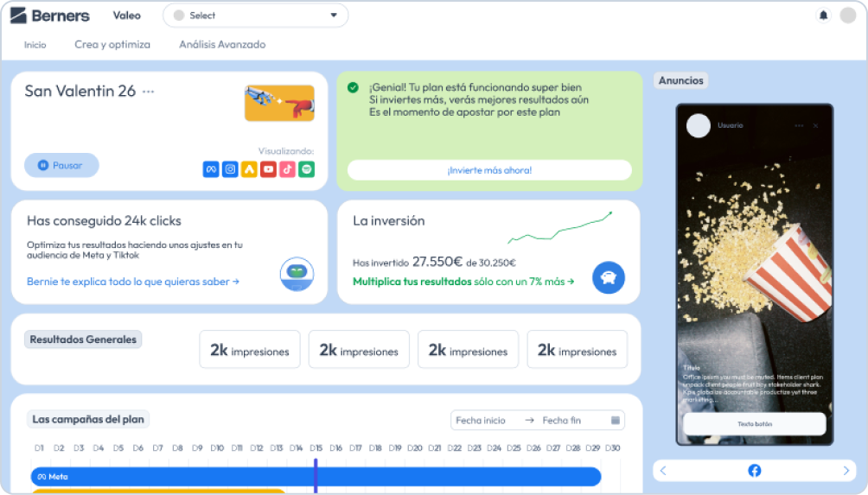Open the Bernie robot assistant avatar
This screenshot has width=868, height=495.
click(297, 274)
